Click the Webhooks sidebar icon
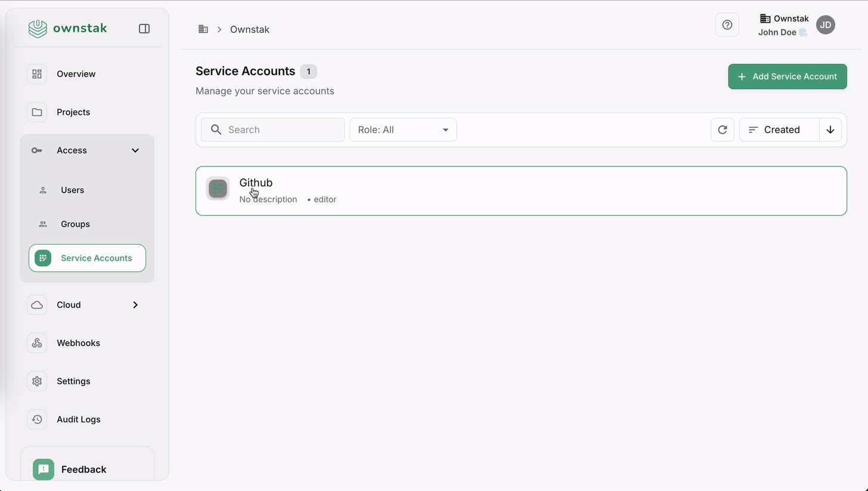Viewport: 868px width, 491px height. point(37,343)
